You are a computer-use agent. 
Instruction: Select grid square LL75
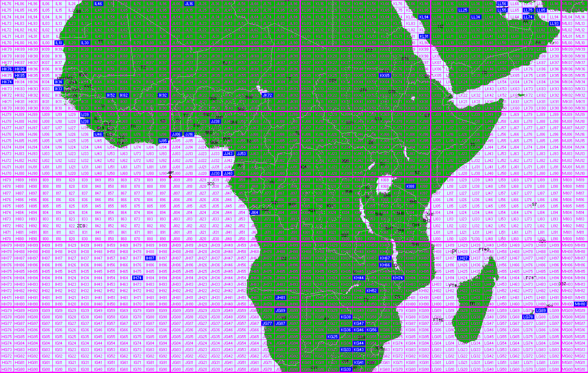pos(528,10)
